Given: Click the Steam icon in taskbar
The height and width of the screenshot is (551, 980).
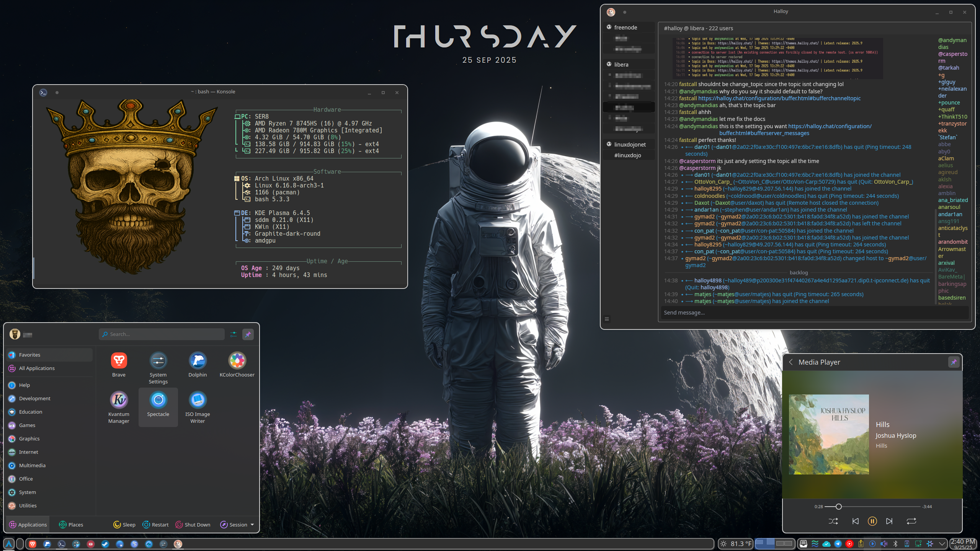Looking at the screenshot, I should point(105,544).
